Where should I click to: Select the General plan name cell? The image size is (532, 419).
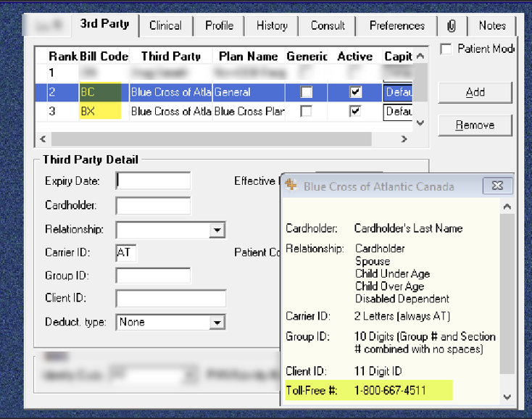point(249,92)
